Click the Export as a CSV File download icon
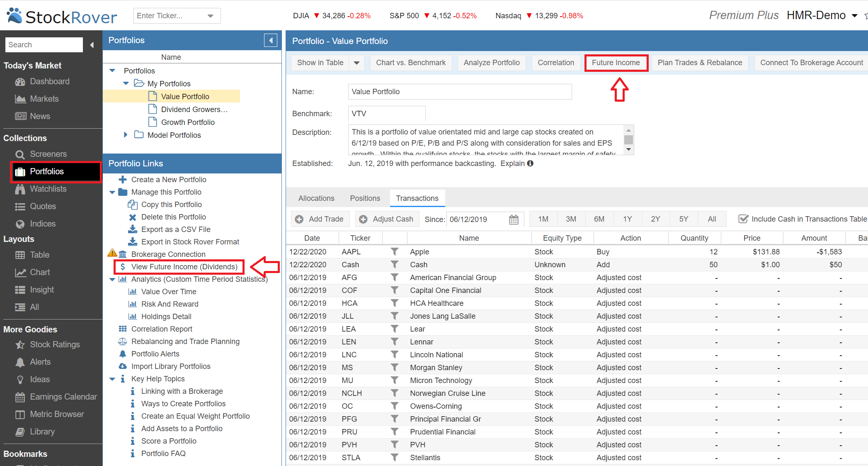 [133, 229]
